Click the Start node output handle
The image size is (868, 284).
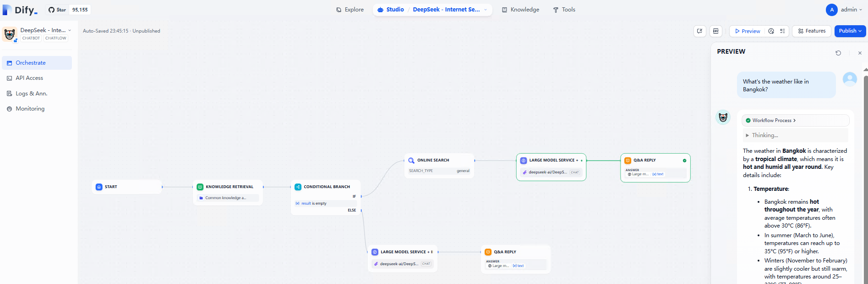click(x=162, y=187)
